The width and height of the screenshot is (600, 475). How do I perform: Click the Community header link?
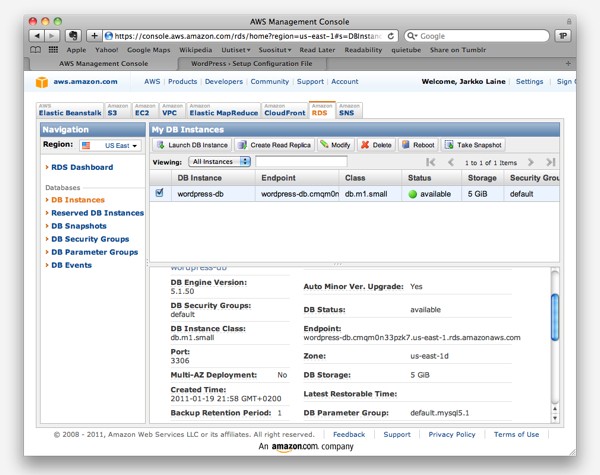pos(270,82)
